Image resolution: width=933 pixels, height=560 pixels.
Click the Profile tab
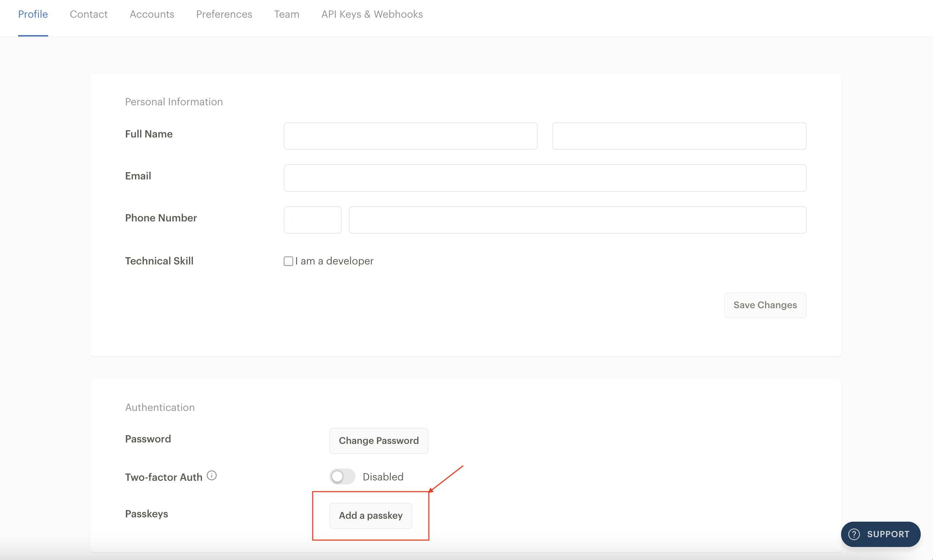[34, 14]
